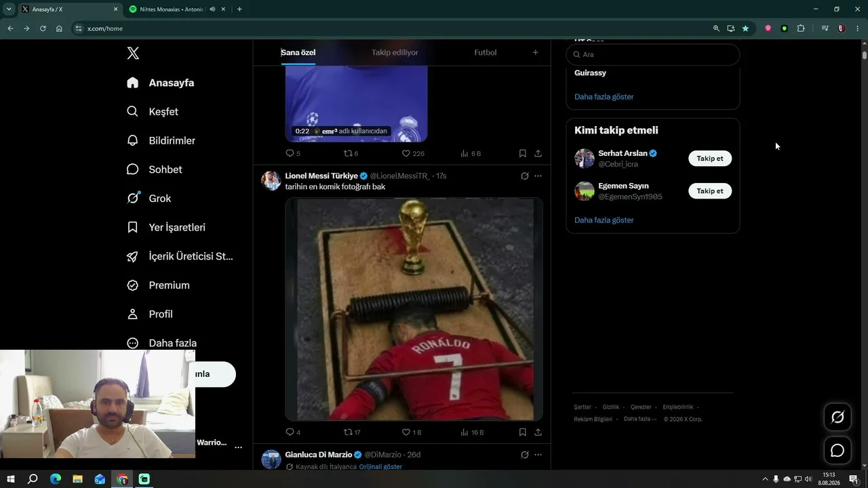Like the post with 1 B likes
The width and height of the screenshot is (868, 488).
point(412,432)
